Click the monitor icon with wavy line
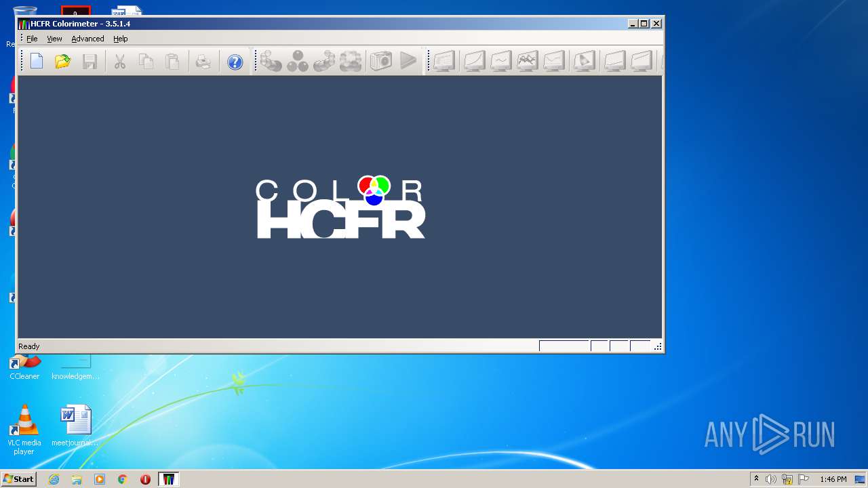868x488 pixels. click(x=501, y=61)
